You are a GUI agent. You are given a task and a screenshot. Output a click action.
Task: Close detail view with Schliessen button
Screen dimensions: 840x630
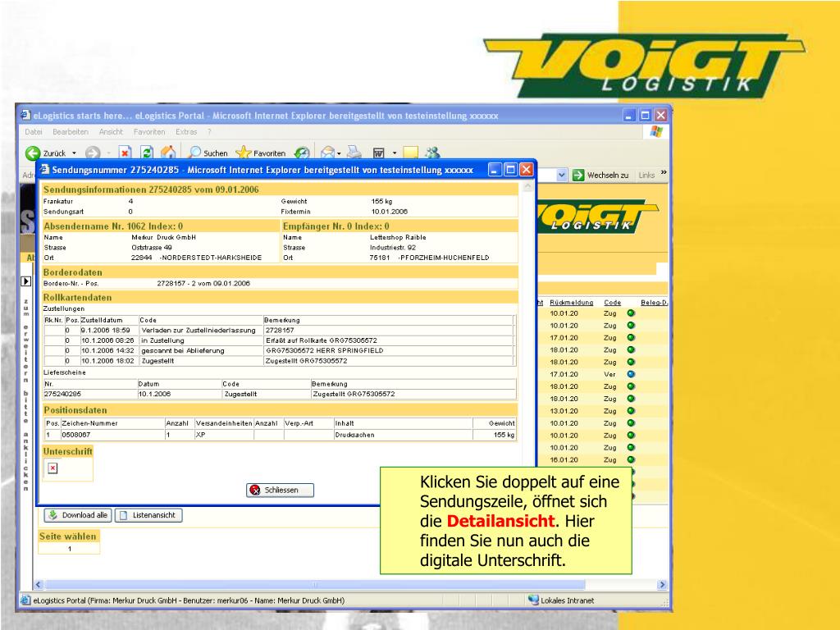pyautogui.click(x=281, y=490)
